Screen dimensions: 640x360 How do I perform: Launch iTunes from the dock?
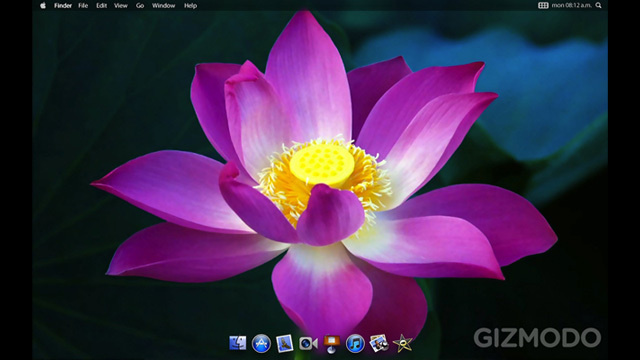click(355, 343)
